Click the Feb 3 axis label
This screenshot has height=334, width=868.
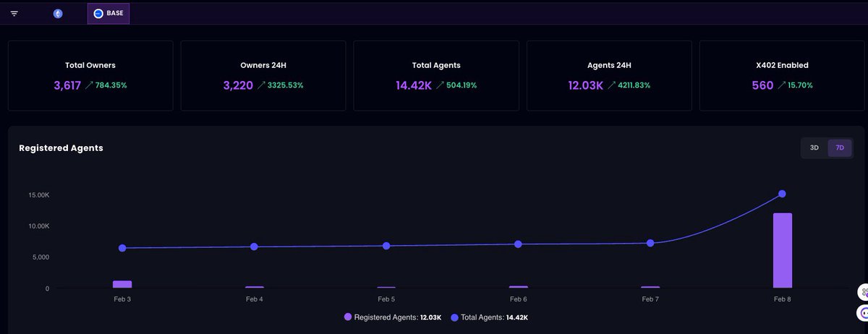tap(122, 299)
